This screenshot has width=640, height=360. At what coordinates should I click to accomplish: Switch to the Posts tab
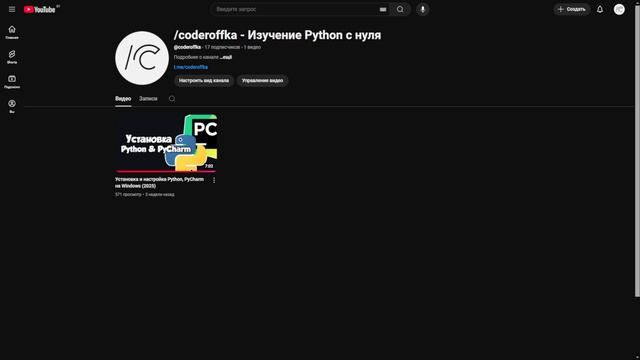148,99
